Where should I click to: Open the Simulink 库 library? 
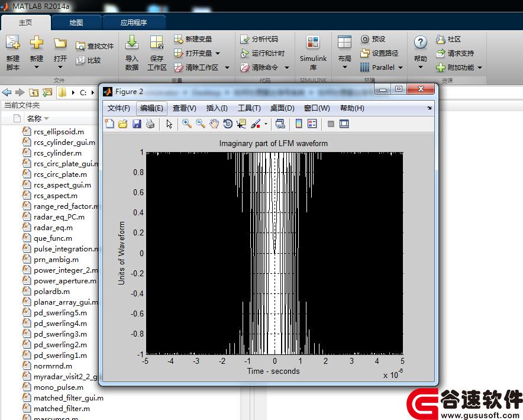[313, 53]
